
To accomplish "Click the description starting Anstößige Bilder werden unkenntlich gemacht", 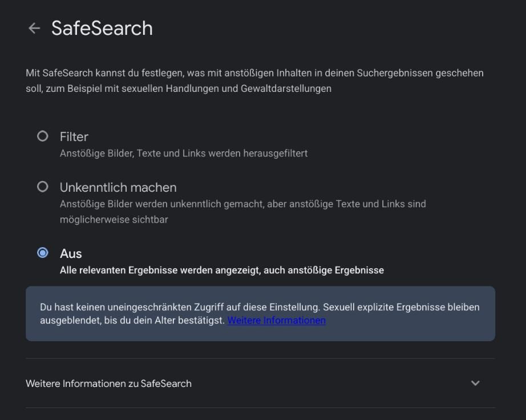I will pos(243,212).
